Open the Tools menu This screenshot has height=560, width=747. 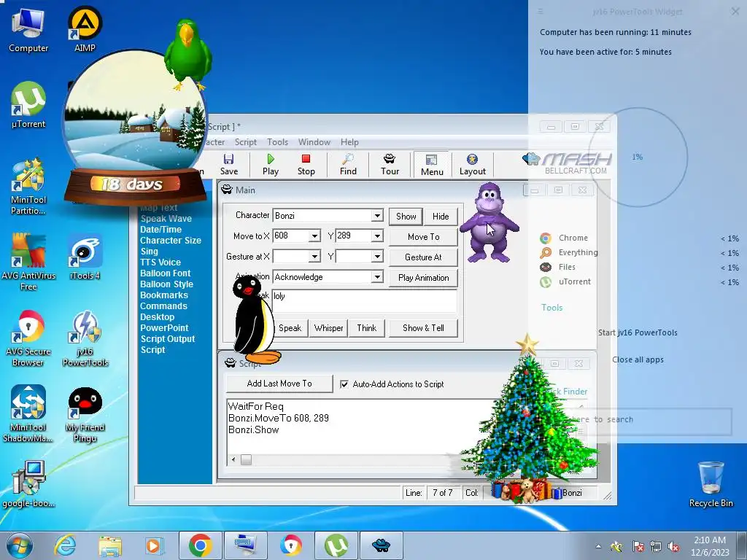[x=277, y=142]
